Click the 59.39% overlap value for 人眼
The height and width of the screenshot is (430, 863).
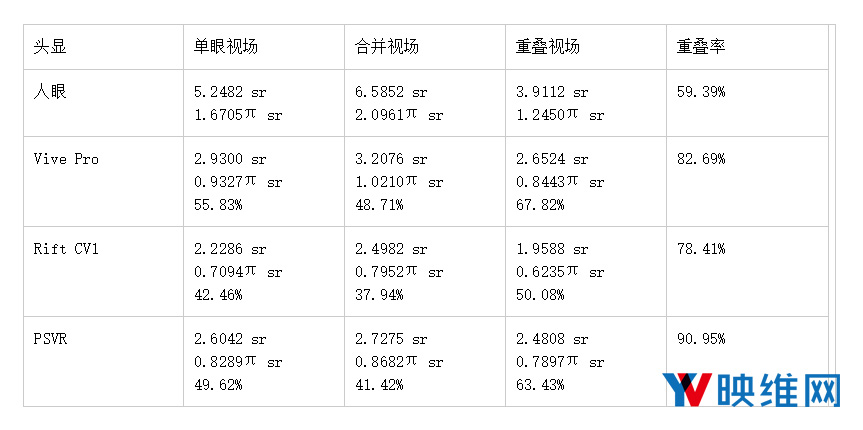coord(701,92)
